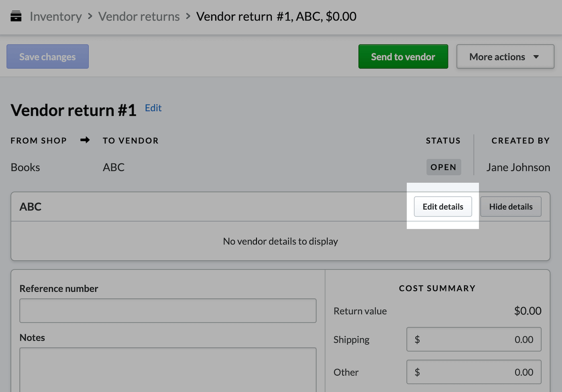Open the More actions dropdown
Viewport: 562px width, 392px height.
coord(505,57)
